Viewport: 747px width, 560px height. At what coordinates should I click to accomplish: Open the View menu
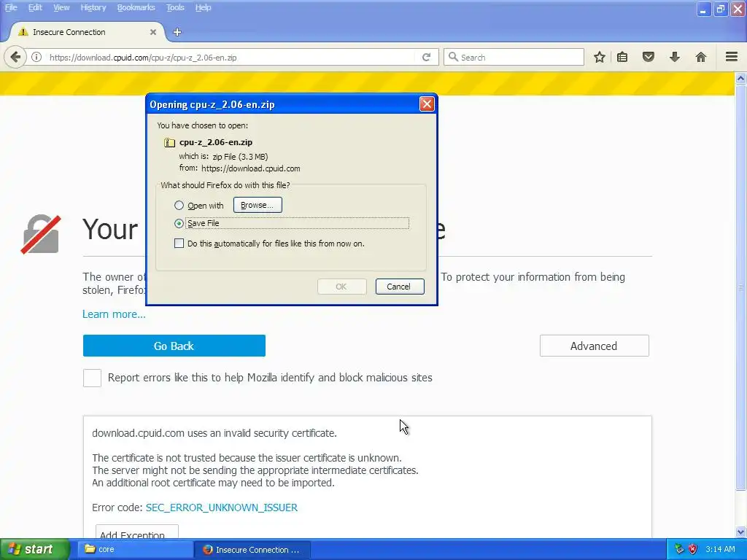[61, 7]
